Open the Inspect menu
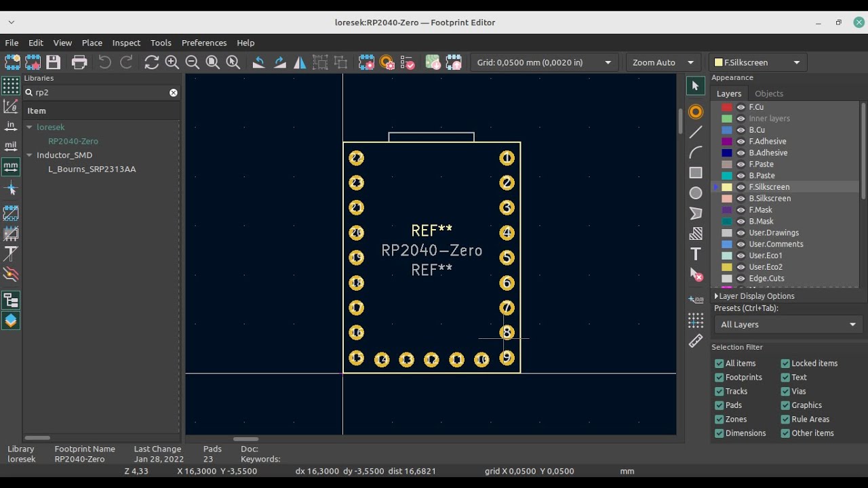 pos(126,43)
